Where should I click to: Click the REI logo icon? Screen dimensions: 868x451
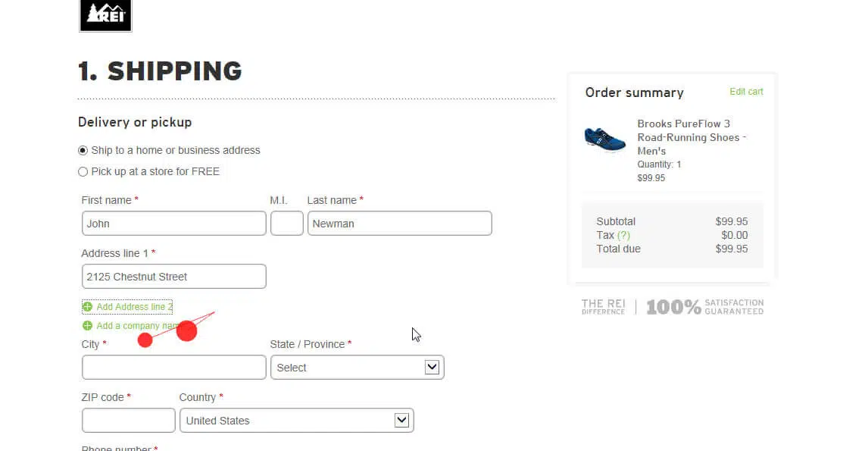(x=105, y=15)
